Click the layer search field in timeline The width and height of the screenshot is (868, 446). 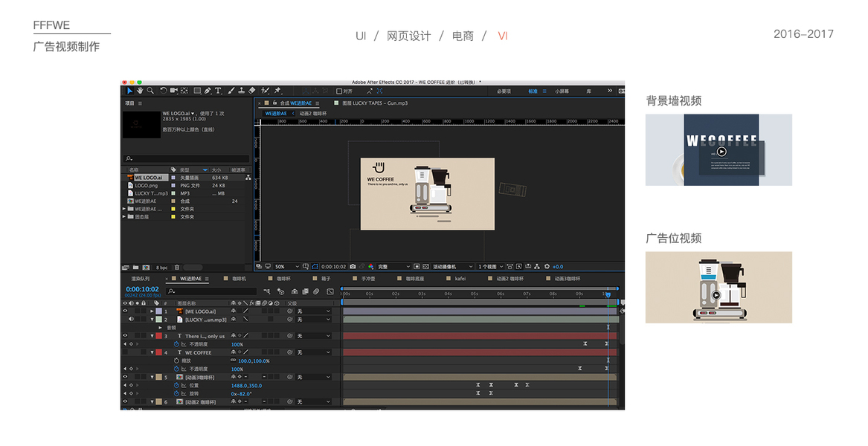211,291
